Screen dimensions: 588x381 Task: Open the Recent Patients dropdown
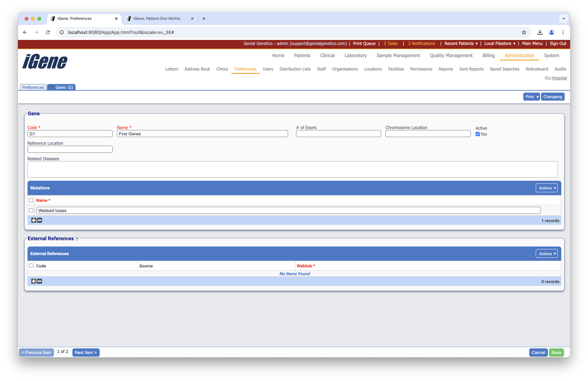461,44
